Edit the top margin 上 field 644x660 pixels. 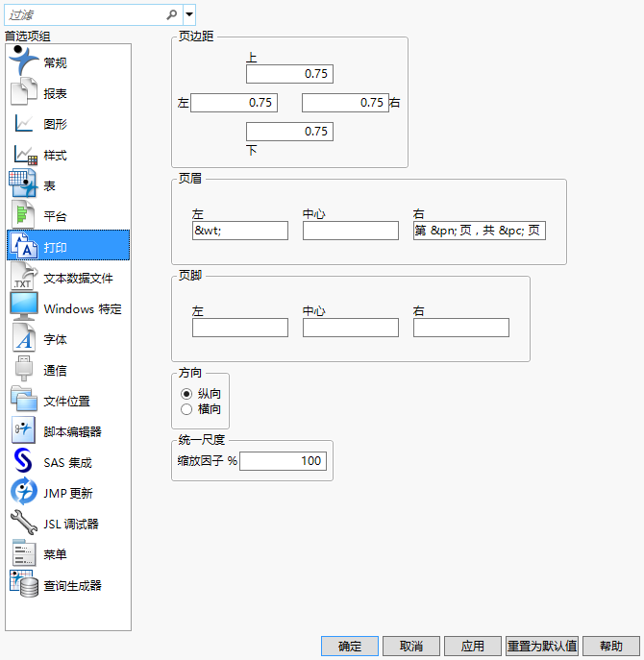289,74
